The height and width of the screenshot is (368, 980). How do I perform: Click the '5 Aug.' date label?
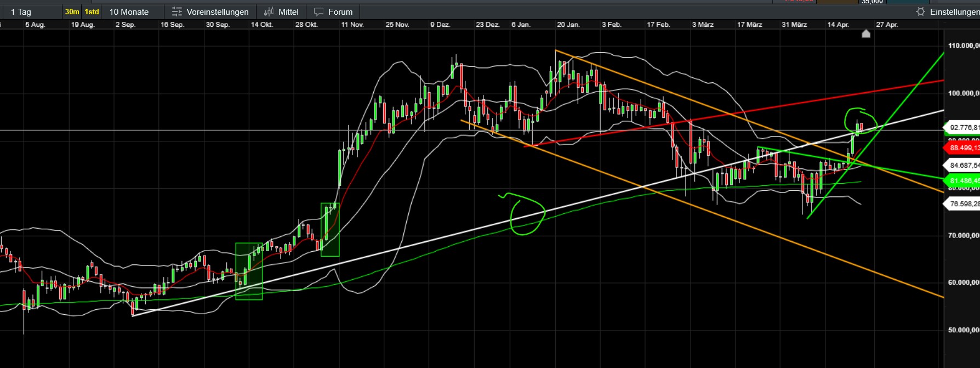coord(35,25)
